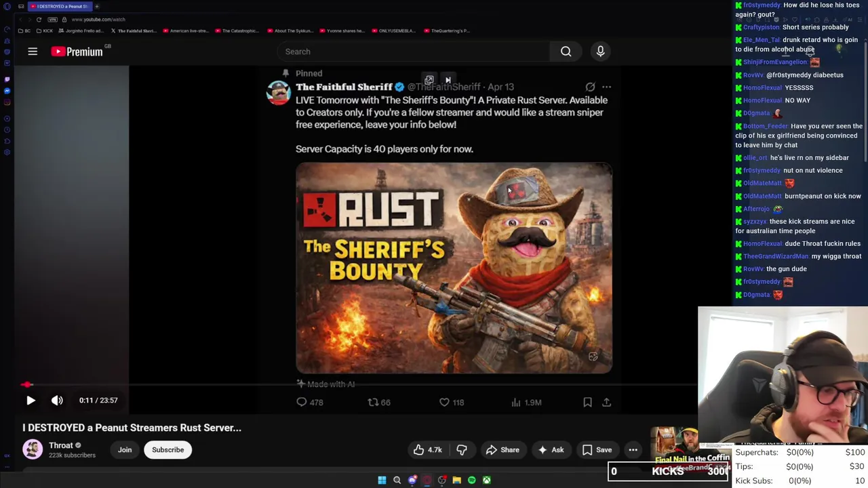Save the video to a playlist
Screen dimensions: 868x488
pos(597,450)
